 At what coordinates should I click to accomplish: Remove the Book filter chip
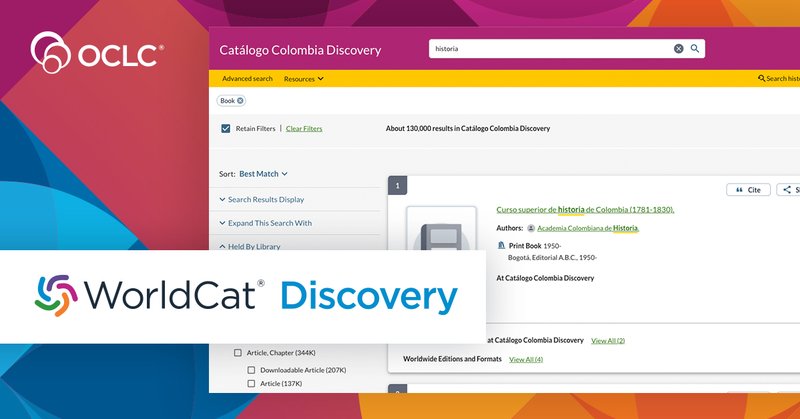(240, 101)
